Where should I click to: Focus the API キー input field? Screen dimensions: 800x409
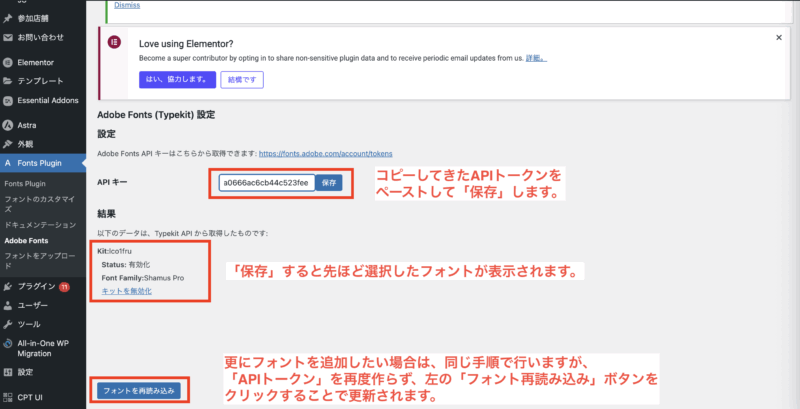tap(267, 183)
